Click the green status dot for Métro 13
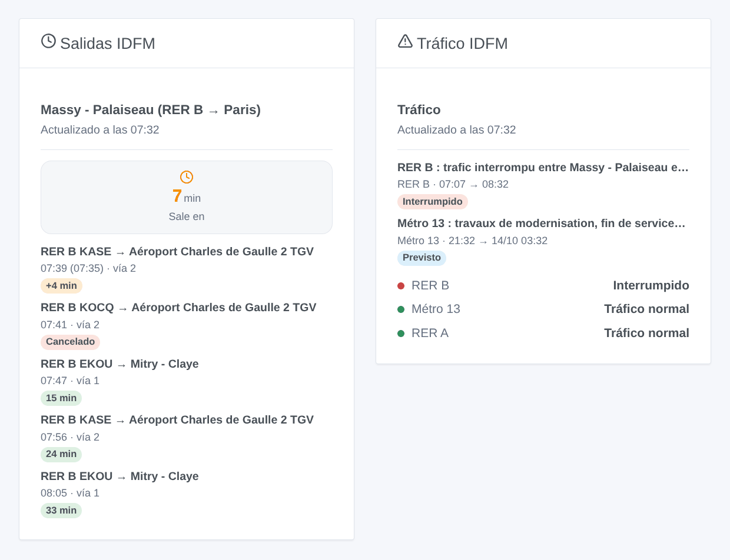This screenshot has height=560, width=730. coord(401,309)
